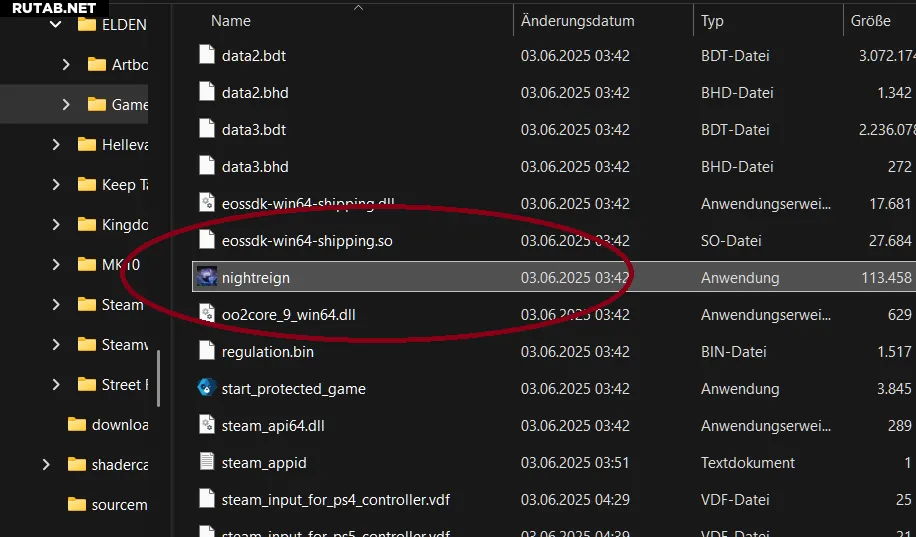Select the data2.bdt file icon
916x537 pixels.
click(x=207, y=54)
